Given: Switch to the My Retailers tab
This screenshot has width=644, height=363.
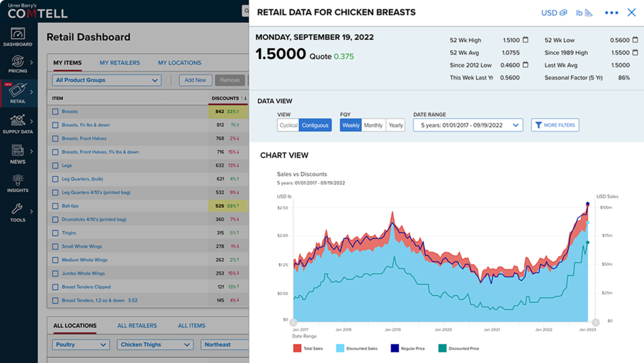Looking at the screenshot, I should 119,63.
